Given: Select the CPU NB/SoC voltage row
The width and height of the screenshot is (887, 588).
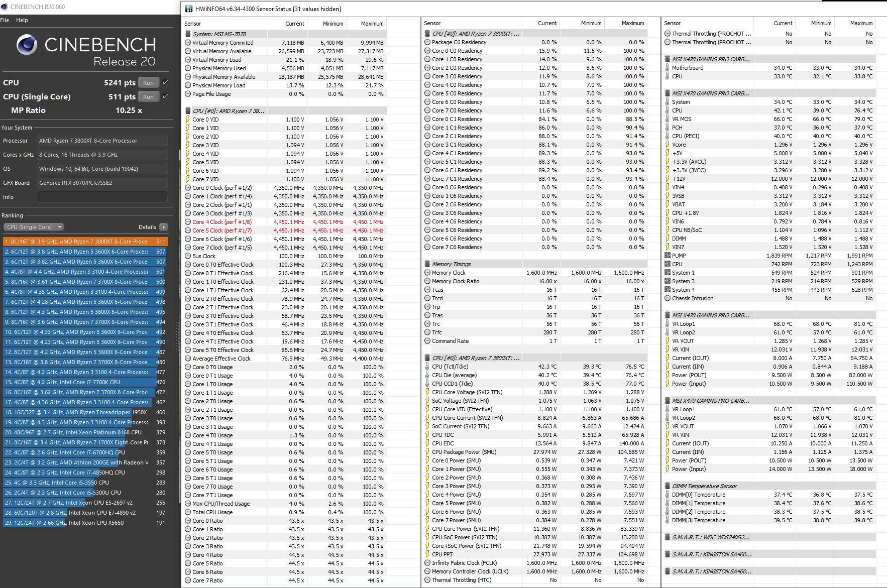Looking at the screenshot, I should click(769, 230).
